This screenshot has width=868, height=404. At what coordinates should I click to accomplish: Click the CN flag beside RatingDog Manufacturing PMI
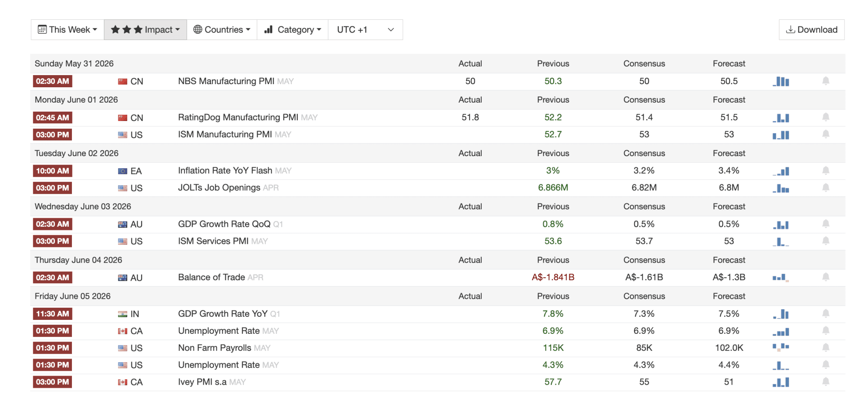[x=122, y=118]
